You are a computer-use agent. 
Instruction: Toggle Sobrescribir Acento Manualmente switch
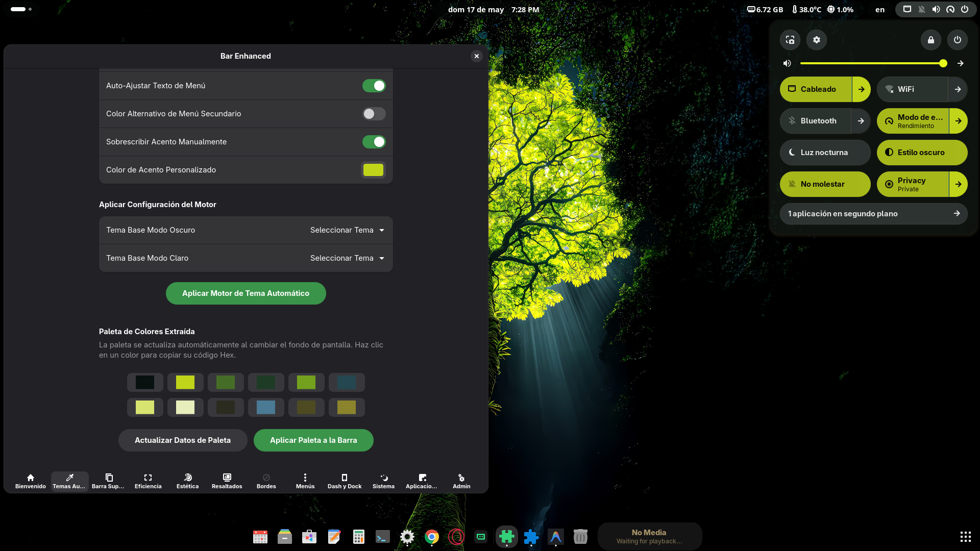374,142
